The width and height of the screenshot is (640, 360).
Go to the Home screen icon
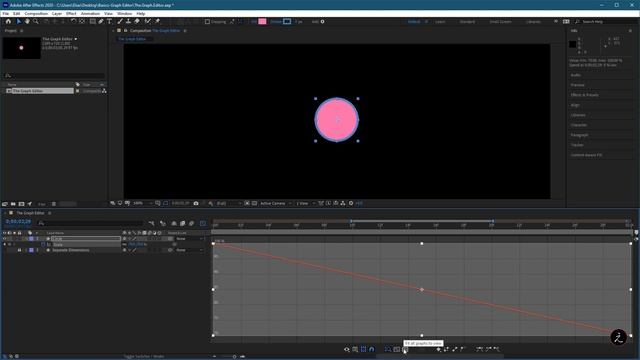8,21
